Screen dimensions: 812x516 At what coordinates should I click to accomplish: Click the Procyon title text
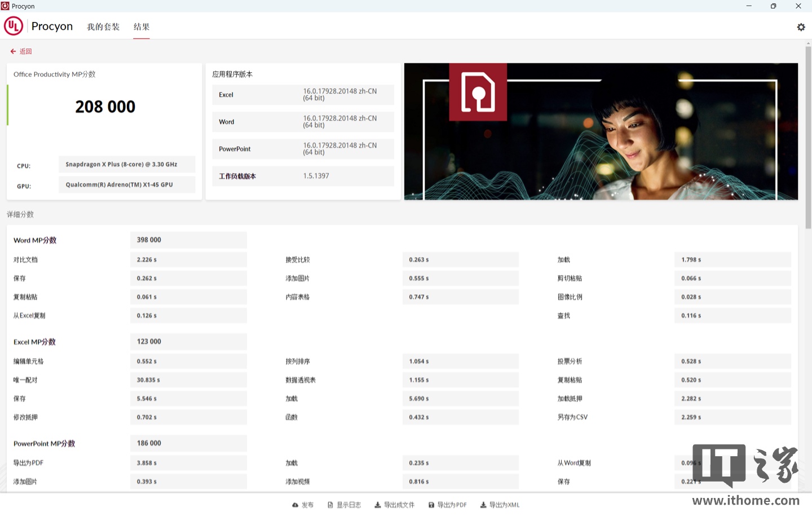52,27
